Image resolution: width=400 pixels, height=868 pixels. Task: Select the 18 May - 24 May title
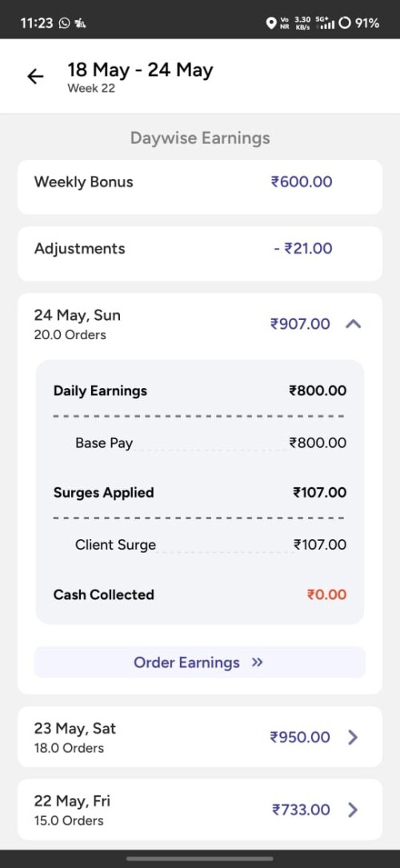click(140, 70)
